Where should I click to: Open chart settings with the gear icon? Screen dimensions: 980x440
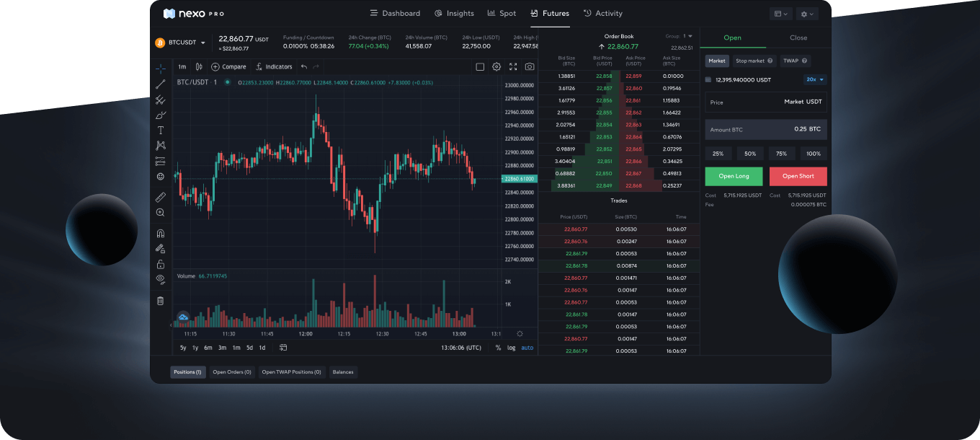tap(496, 66)
